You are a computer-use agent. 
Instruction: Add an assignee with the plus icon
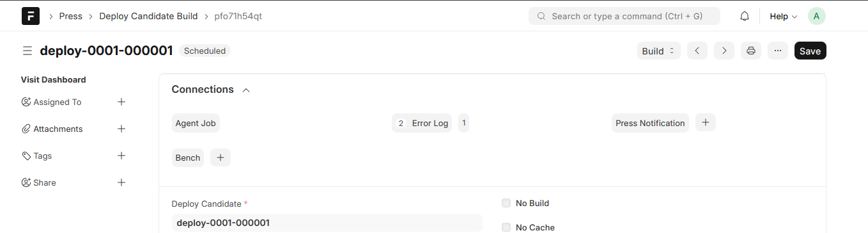121,102
